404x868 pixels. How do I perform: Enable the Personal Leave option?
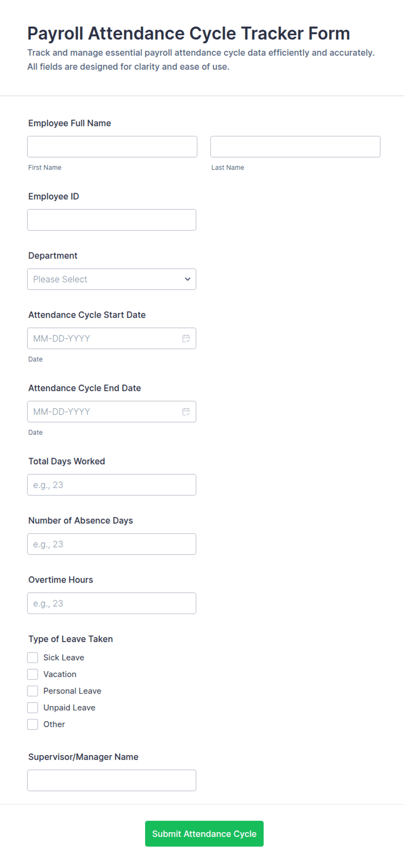click(x=33, y=691)
